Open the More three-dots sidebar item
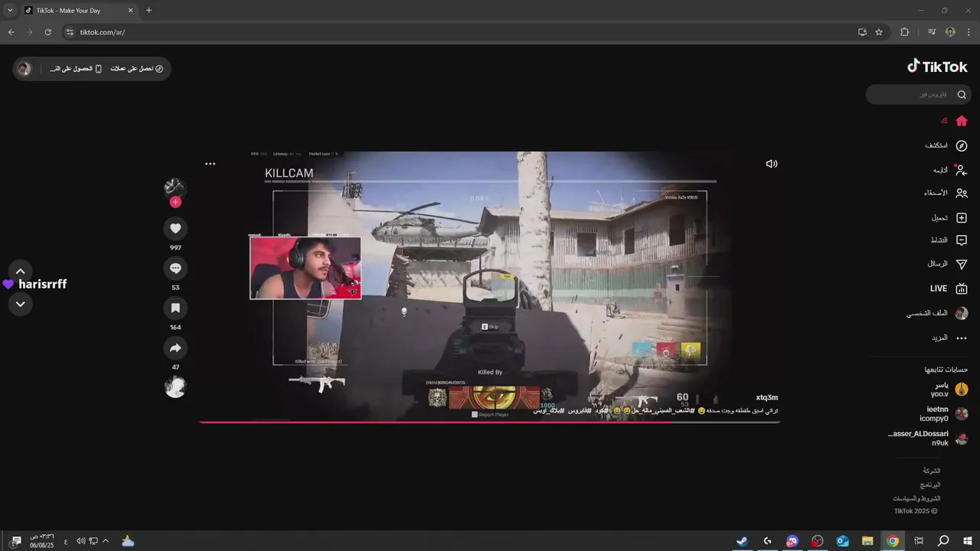 click(962, 337)
